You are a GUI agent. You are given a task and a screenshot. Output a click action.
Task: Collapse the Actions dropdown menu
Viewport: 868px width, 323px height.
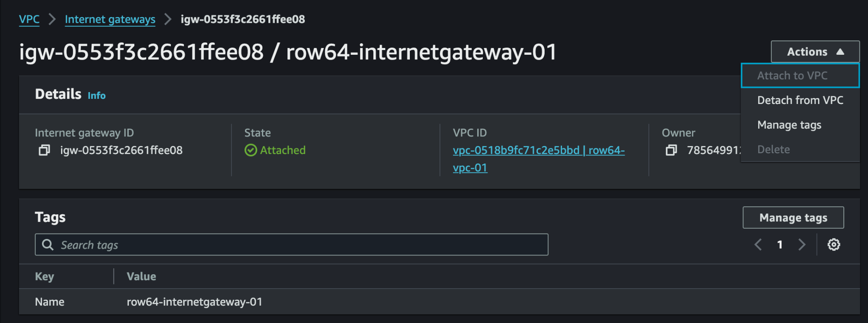point(815,52)
